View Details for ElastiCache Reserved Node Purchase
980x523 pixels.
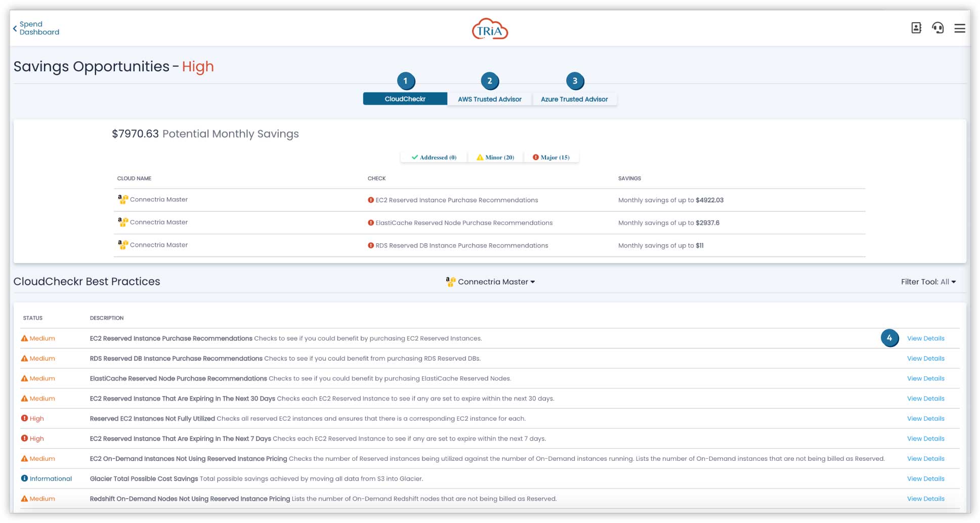point(925,378)
